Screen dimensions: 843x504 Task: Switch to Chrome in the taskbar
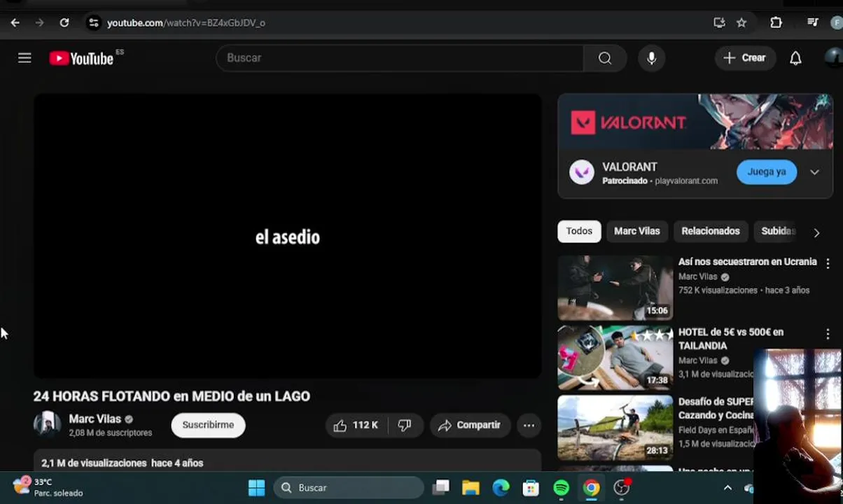click(x=592, y=488)
